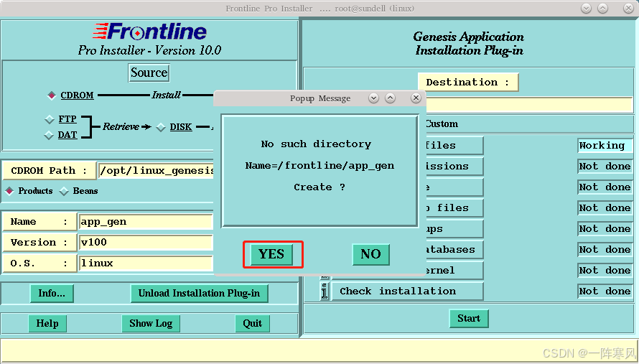Decline directory creation with NO

(x=370, y=254)
